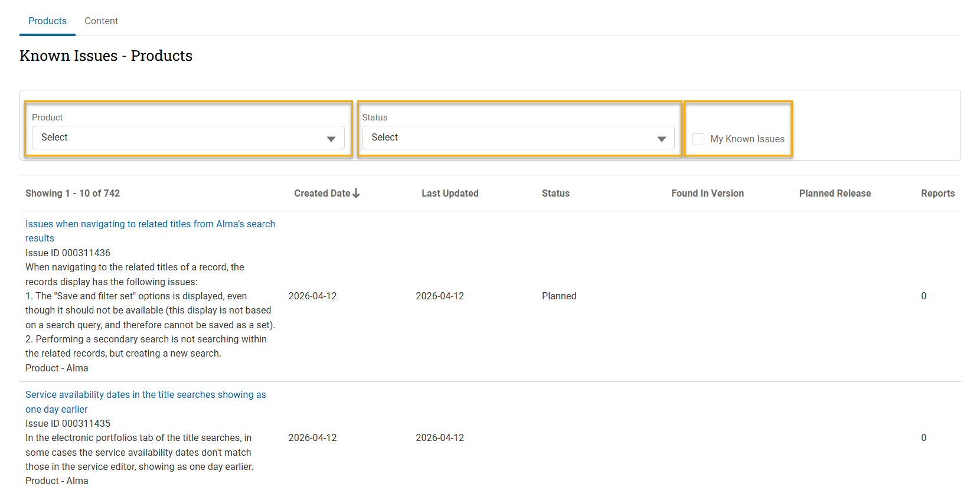Viewport: 980px width, 490px height.
Task: Click the Planned Release column header
Action: pos(835,194)
